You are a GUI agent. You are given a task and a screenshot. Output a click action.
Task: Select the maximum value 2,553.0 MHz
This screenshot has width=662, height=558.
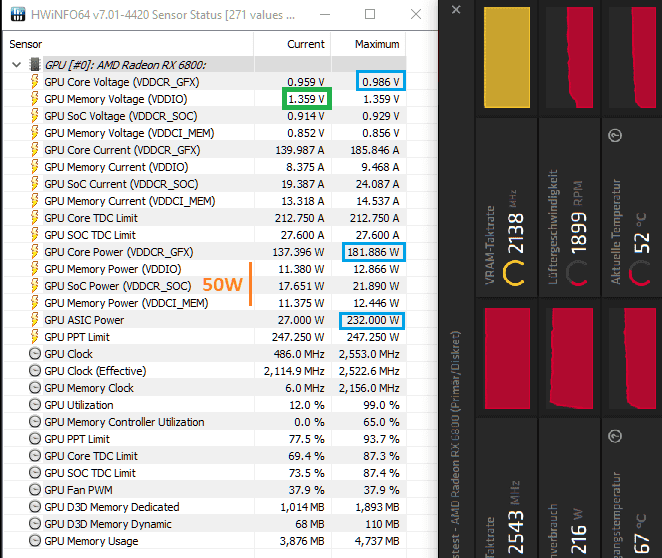tap(369, 354)
